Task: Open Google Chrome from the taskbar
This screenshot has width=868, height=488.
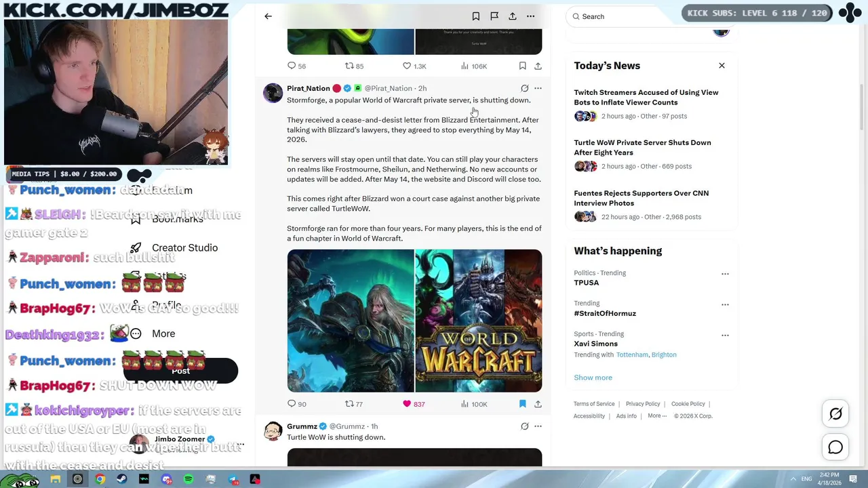Action: (x=100, y=480)
